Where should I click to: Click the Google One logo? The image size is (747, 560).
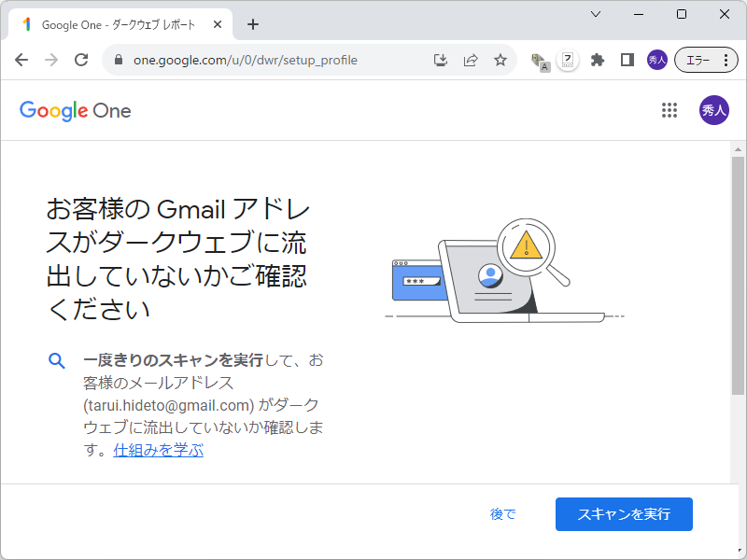(75, 110)
